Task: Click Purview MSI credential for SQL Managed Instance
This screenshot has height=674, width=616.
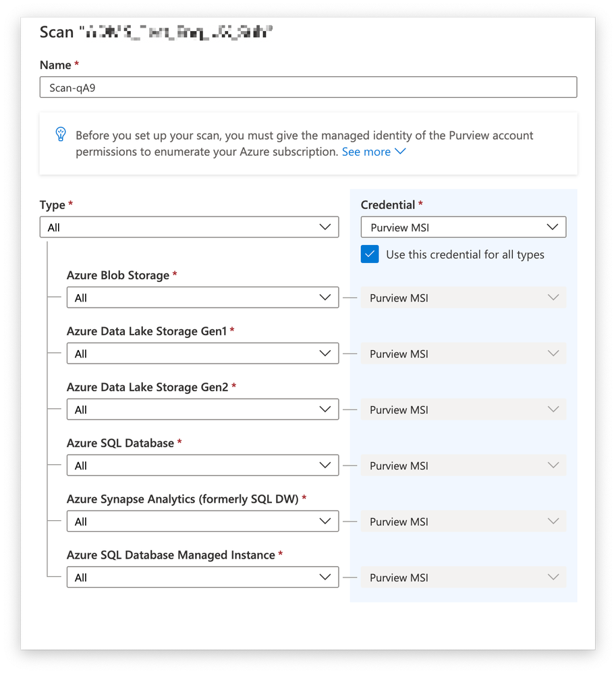Action: (464, 577)
